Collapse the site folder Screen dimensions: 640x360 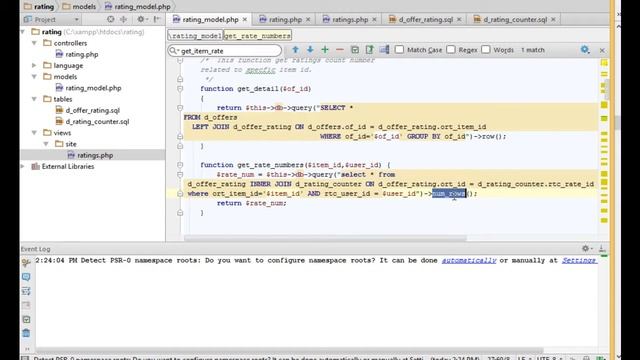(x=46, y=144)
